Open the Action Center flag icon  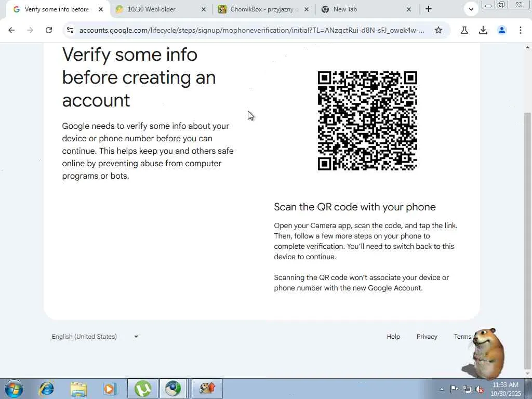point(454,389)
